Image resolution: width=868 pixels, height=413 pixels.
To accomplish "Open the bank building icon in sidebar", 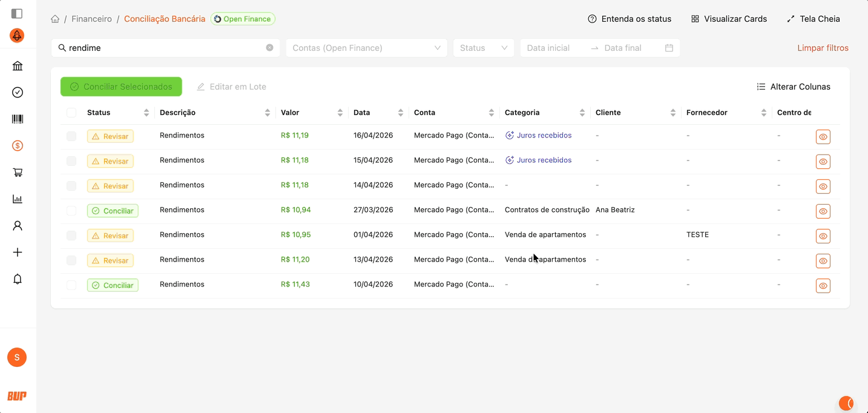I will (x=18, y=66).
